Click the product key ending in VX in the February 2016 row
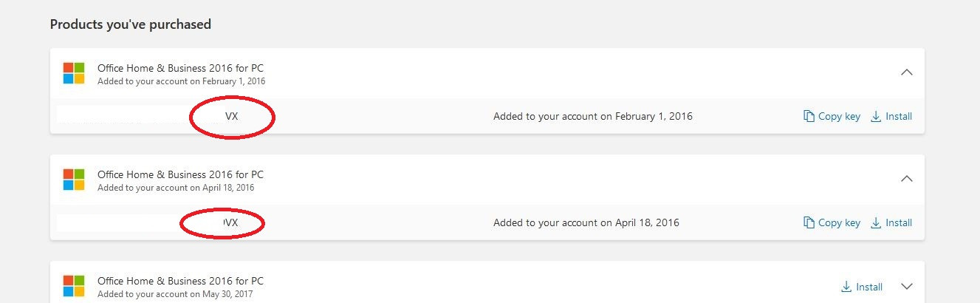This screenshot has width=980, height=303. click(232, 117)
